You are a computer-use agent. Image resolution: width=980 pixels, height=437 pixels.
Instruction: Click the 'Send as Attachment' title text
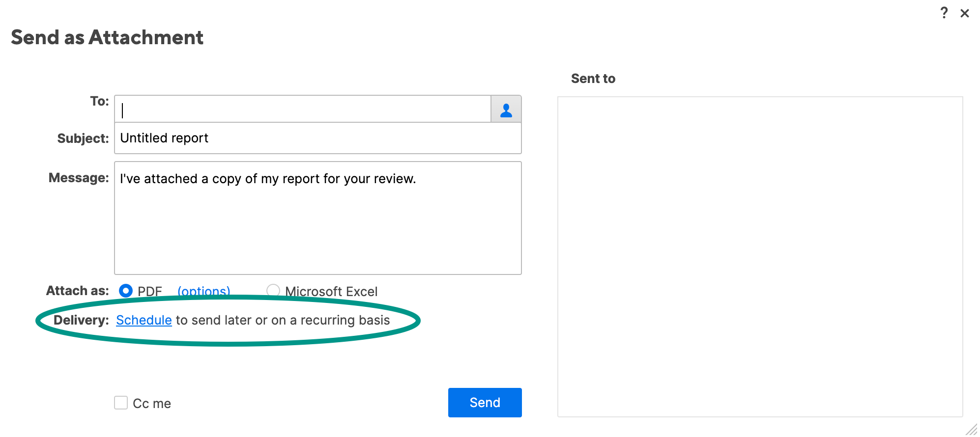point(107,37)
